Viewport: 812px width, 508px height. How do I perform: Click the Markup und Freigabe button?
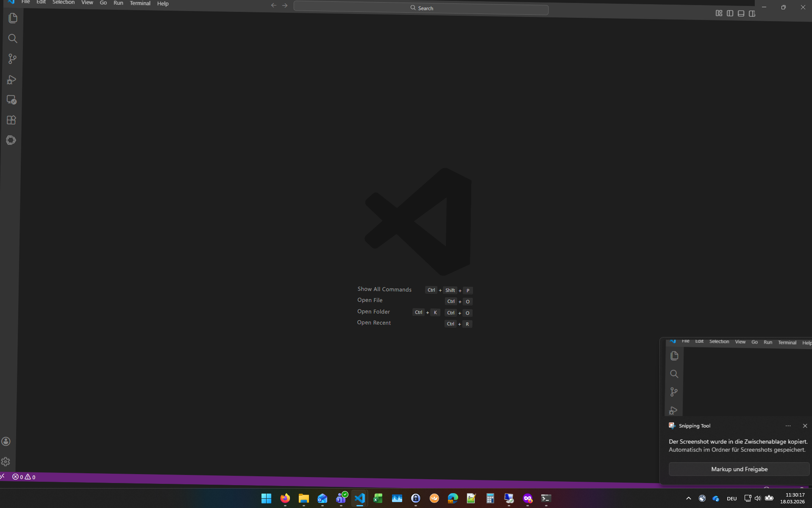[739, 469]
